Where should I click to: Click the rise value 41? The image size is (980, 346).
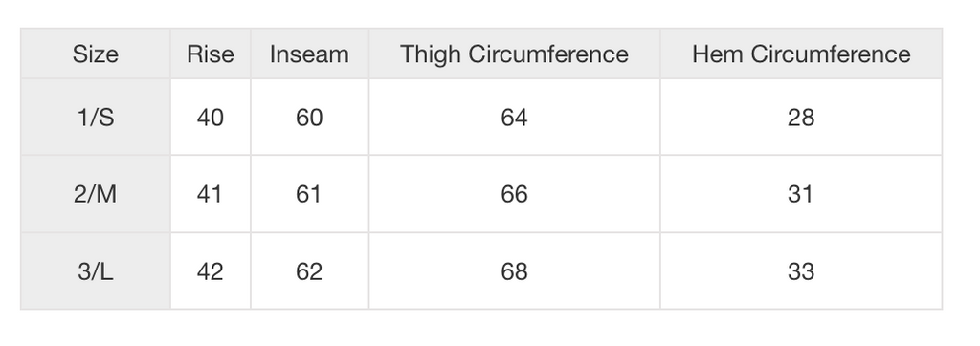point(211,194)
